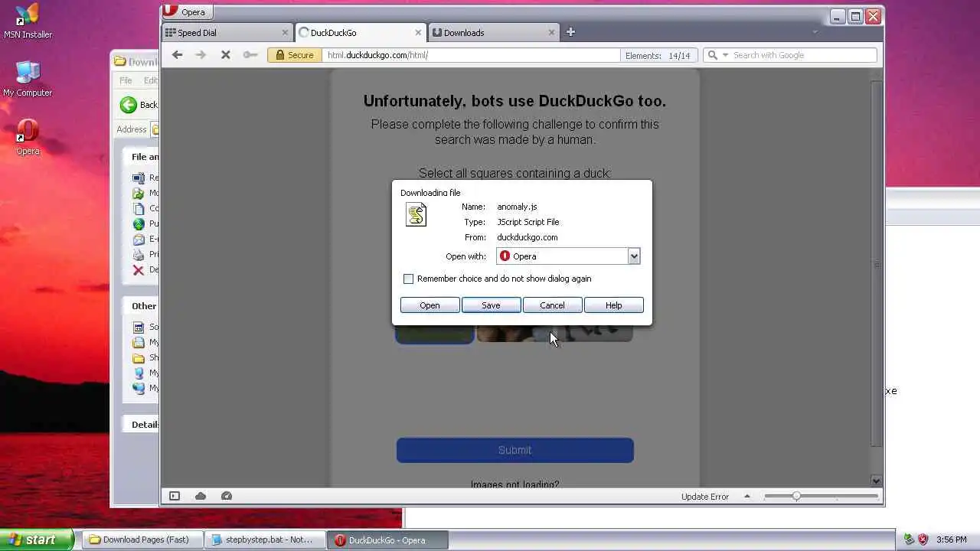Open a new tab with plus icon
The width and height of the screenshot is (980, 551).
coord(570,32)
